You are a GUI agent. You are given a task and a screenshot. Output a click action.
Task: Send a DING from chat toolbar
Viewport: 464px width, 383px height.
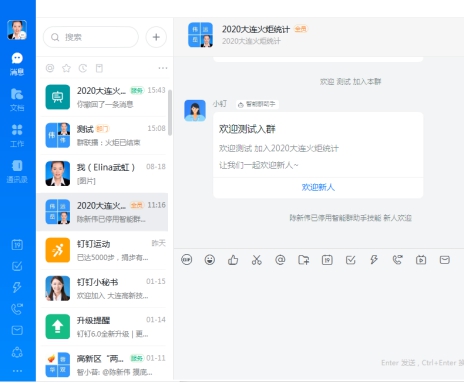[x=374, y=260]
